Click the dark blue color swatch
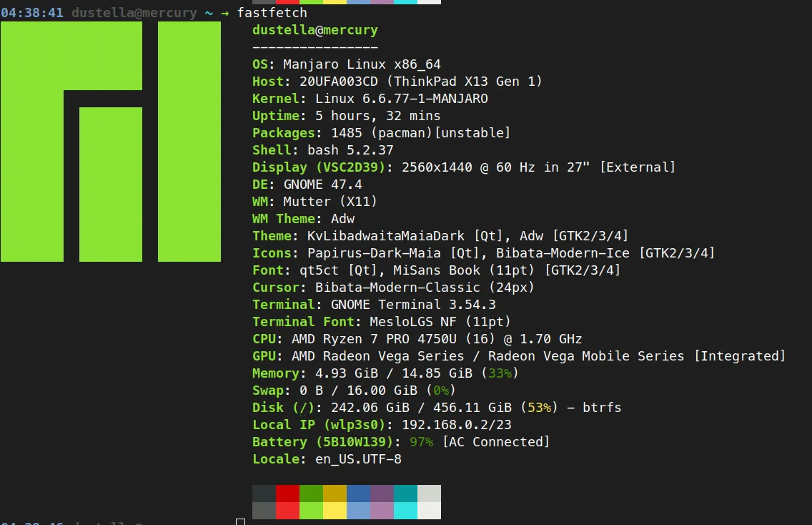Screen dimensions: 812x525 point(358,494)
